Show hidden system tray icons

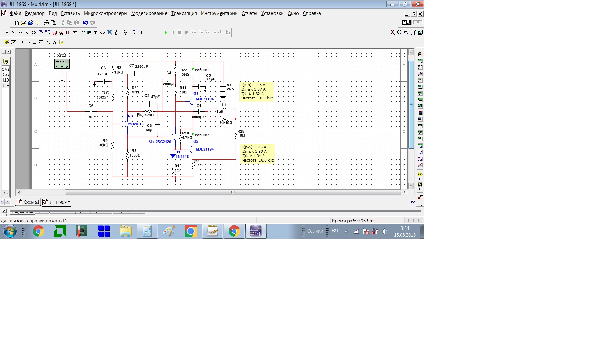tap(346, 231)
